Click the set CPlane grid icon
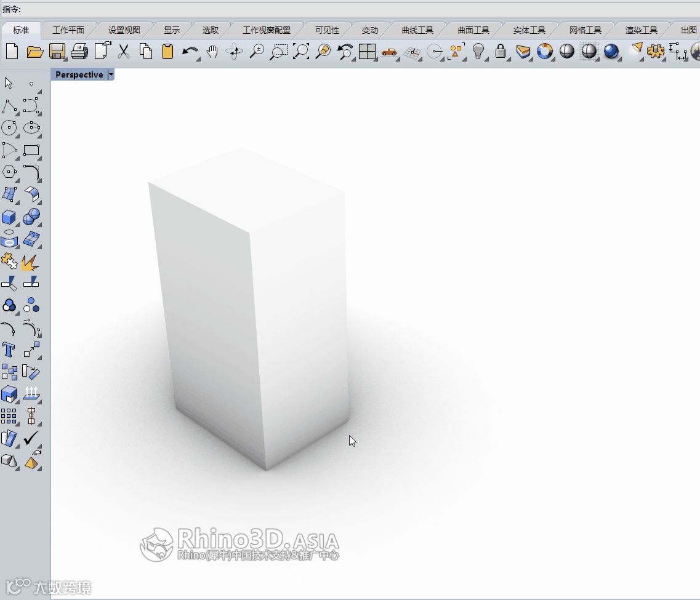This screenshot has width=700, height=600. click(x=412, y=52)
